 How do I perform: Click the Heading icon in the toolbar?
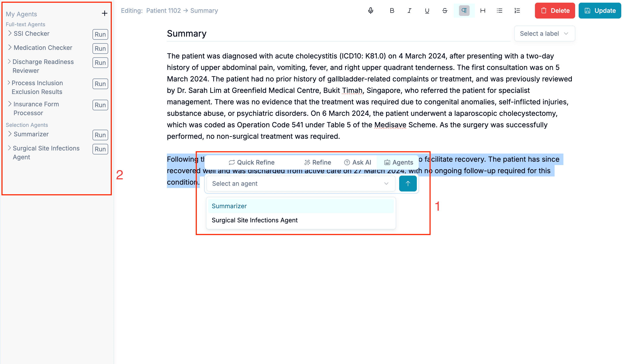click(x=483, y=10)
